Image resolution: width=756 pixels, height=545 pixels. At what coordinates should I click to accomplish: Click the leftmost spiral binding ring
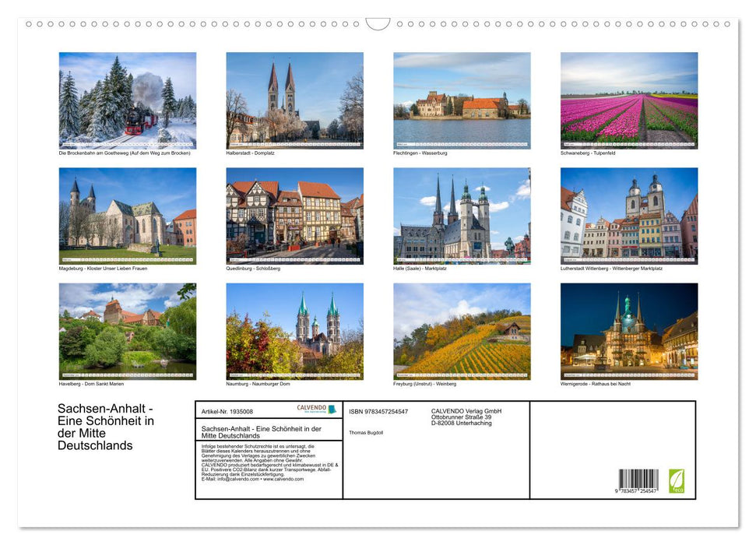(x=29, y=23)
